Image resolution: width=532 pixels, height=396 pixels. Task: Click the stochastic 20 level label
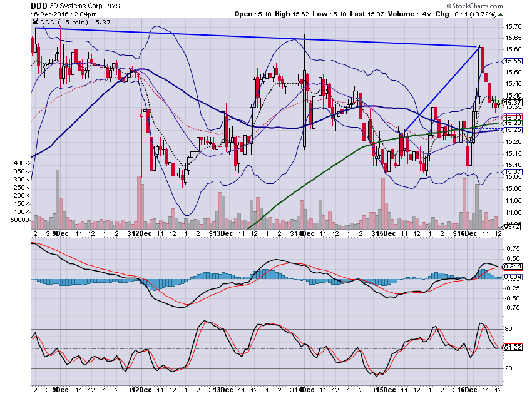[508, 368]
